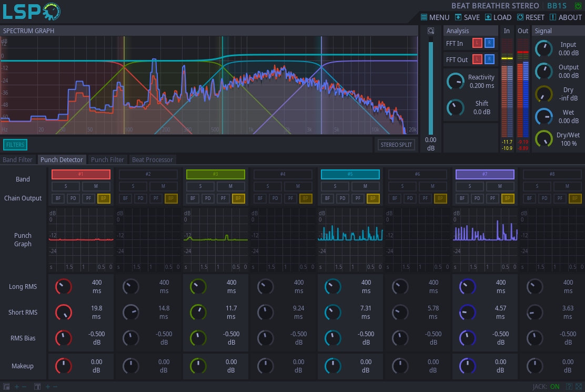The height and width of the screenshot is (392, 585).
Task: Enable the STEREO SPLIT button
Action: click(x=396, y=145)
